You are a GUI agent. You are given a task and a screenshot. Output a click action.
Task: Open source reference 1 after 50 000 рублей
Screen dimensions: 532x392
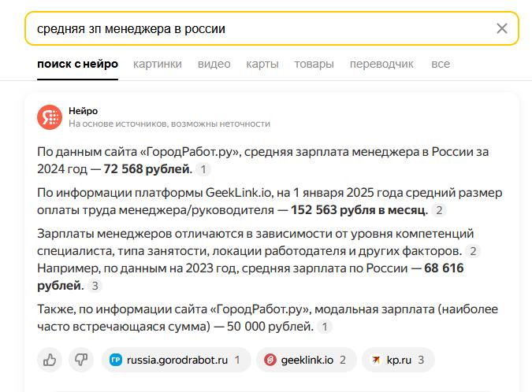click(x=325, y=327)
